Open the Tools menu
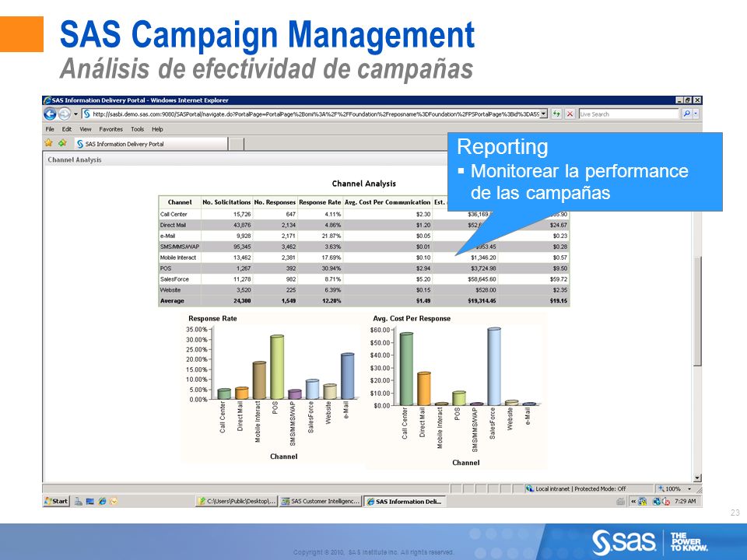The width and height of the screenshot is (747, 560). 137,129
